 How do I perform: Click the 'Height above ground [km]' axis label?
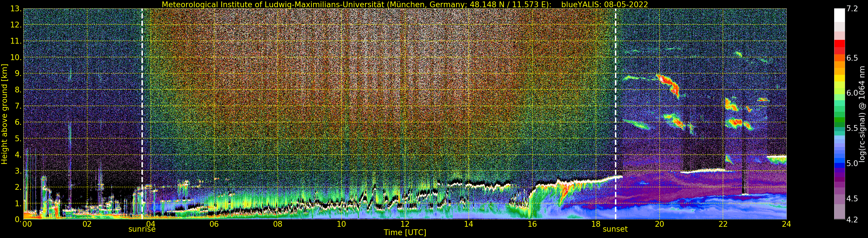[x=4, y=114]
